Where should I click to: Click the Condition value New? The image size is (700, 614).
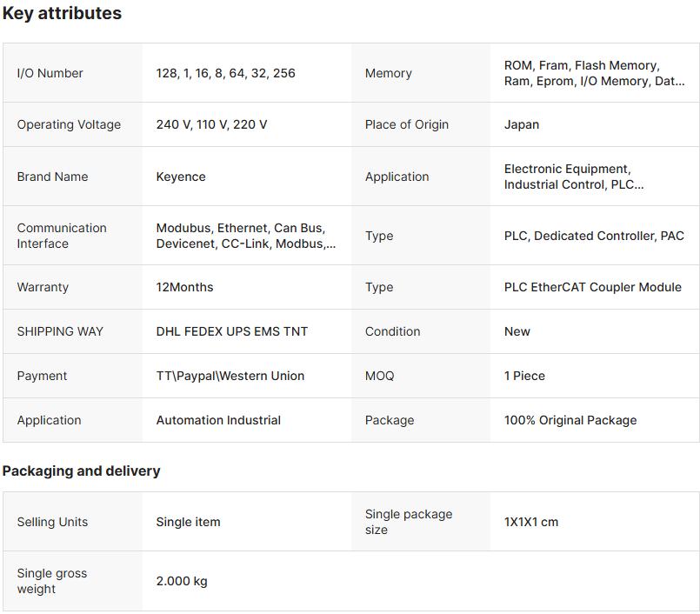pyautogui.click(x=517, y=331)
